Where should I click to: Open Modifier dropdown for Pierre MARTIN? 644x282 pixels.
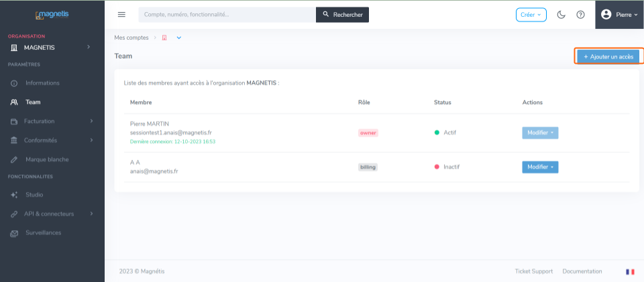(540, 133)
